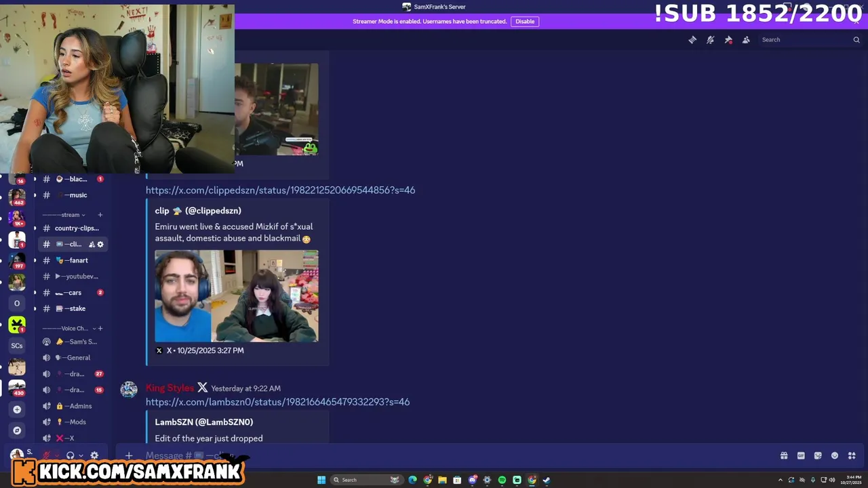This screenshot has width=868, height=488.
Task: Open emoji picker
Action: point(835,455)
